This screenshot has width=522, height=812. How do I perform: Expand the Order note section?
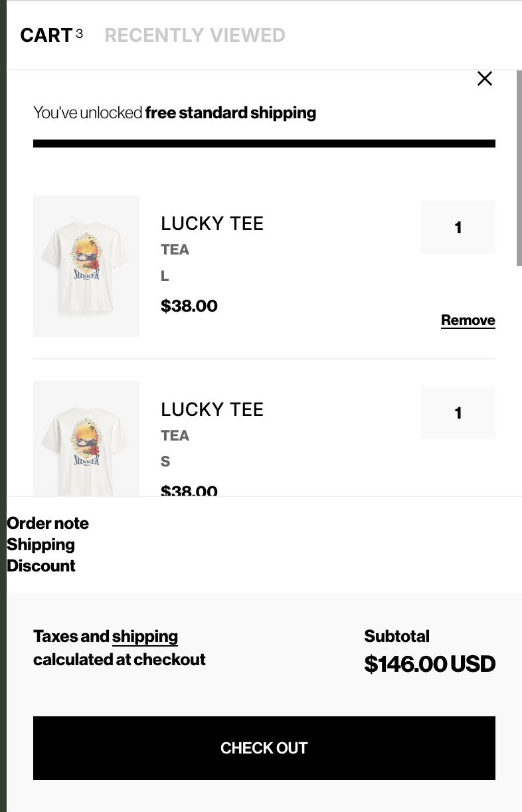tap(48, 523)
